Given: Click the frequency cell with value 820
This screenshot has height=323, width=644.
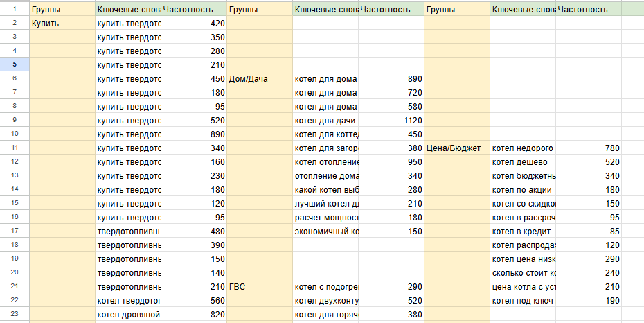Looking at the screenshot, I should pos(194,314).
